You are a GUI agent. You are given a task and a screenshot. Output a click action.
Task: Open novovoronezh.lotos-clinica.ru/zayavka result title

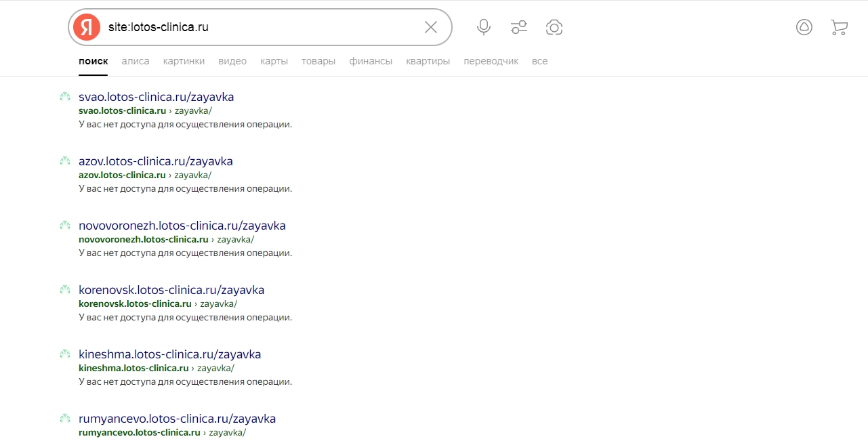point(182,226)
